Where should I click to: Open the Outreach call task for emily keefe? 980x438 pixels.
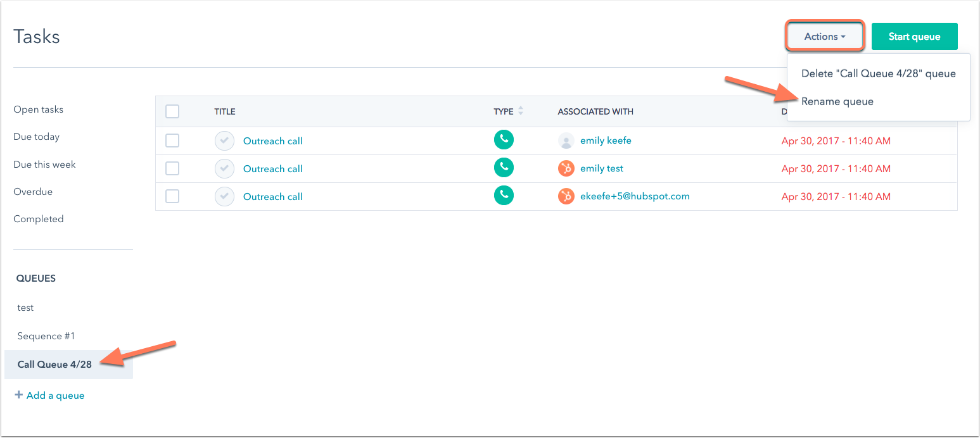pos(273,141)
